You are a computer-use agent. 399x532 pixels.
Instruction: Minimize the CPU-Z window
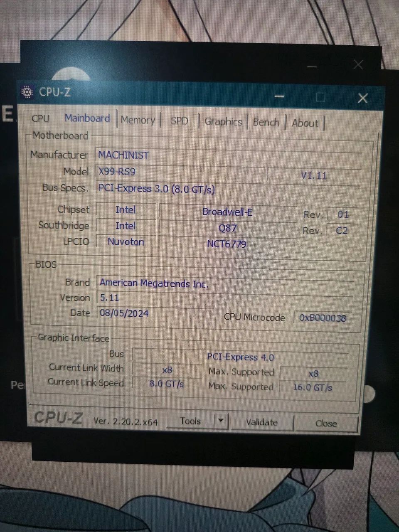[280, 96]
